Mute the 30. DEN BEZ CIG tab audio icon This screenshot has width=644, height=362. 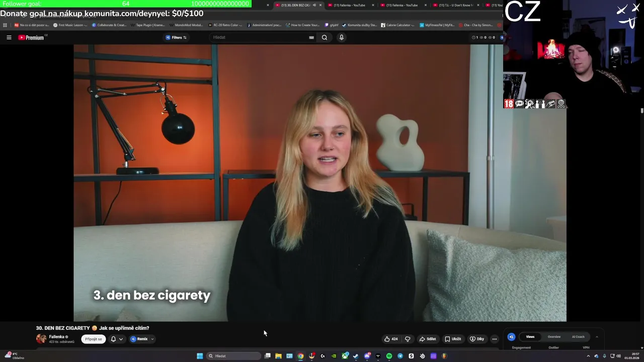tap(314, 5)
